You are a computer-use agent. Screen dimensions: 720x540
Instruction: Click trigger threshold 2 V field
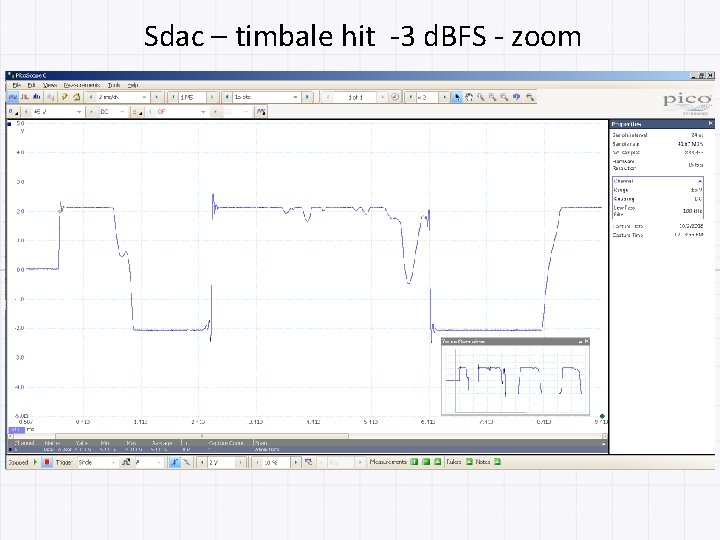[x=222, y=462]
